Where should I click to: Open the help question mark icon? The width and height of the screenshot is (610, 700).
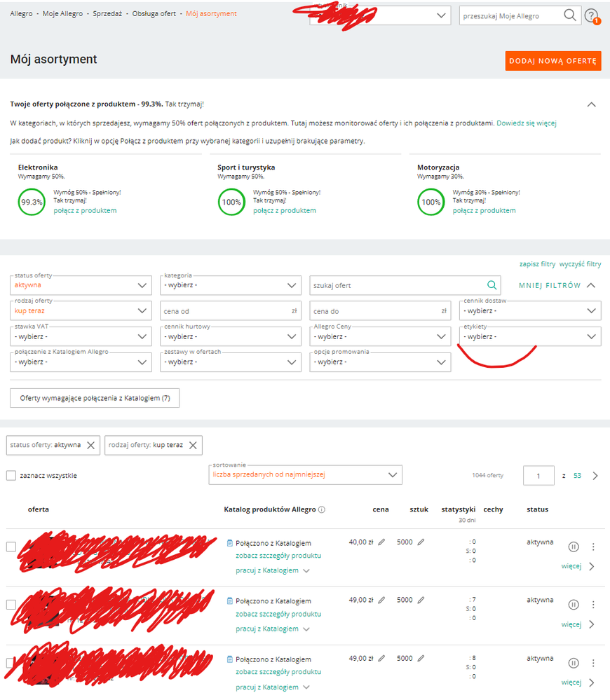pyautogui.click(x=591, y=15)
